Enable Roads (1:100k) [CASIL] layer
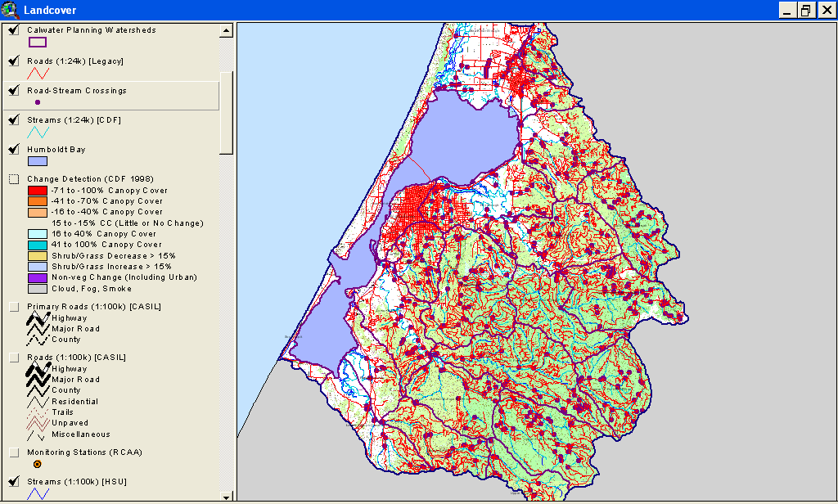 tap(14, 358)
